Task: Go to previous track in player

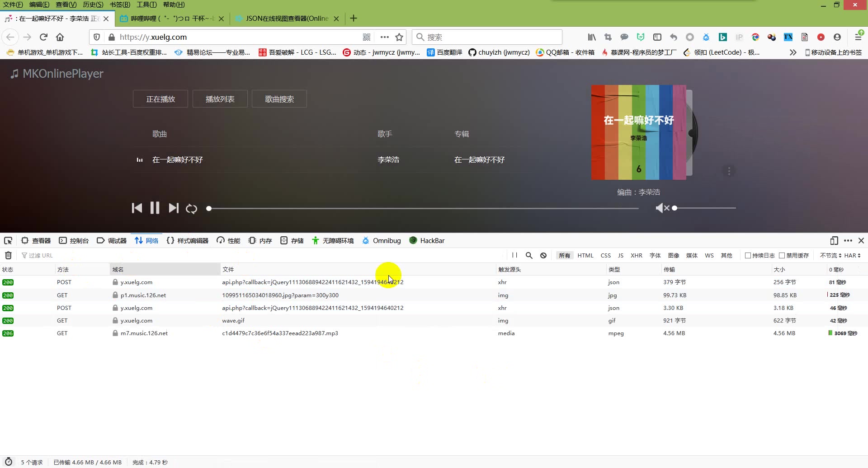Action: pyautogui.click(x=137, y=208)
